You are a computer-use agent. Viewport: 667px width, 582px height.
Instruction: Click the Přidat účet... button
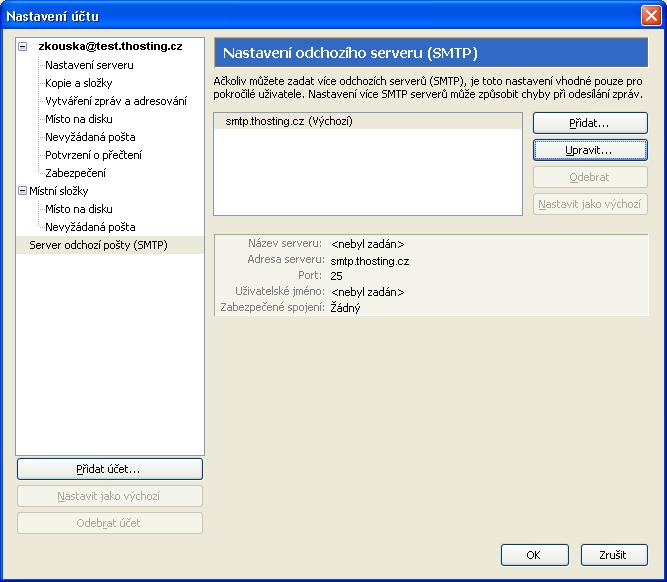(110, 468)
